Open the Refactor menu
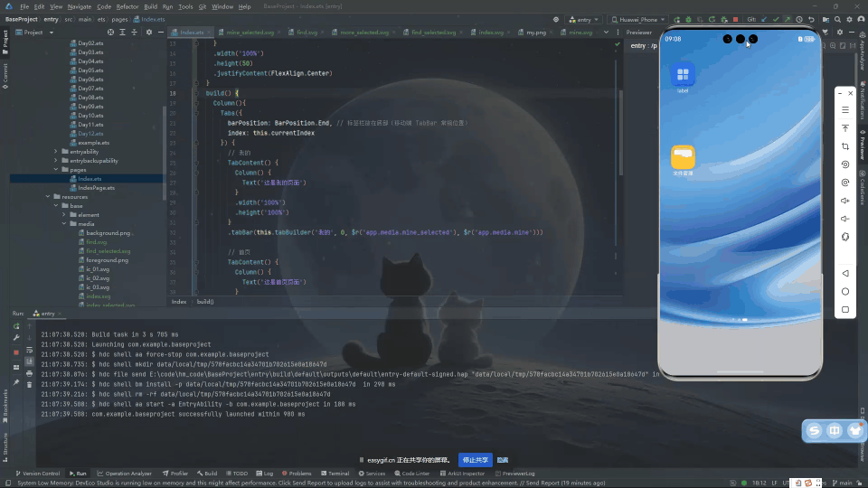This screenshot has height=488, width=868. (x=127, y=6)
